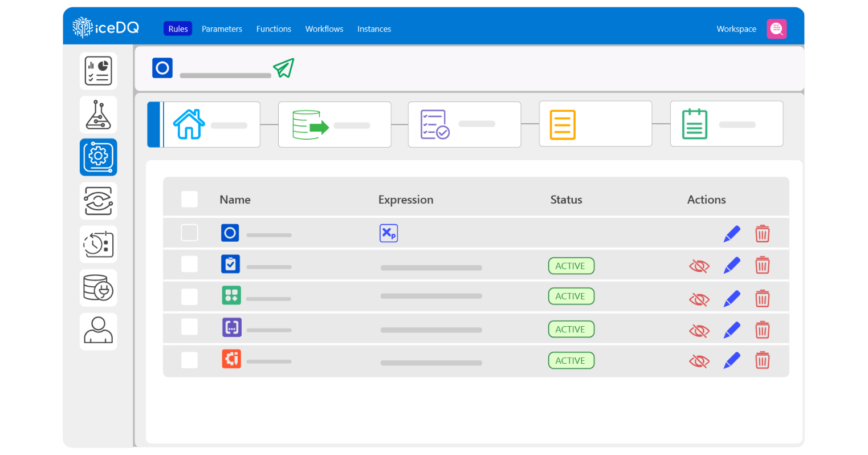Click the purple bracket row icon
Image resolution: width=868 pixels, height=455 pixels.
(231, 327)
